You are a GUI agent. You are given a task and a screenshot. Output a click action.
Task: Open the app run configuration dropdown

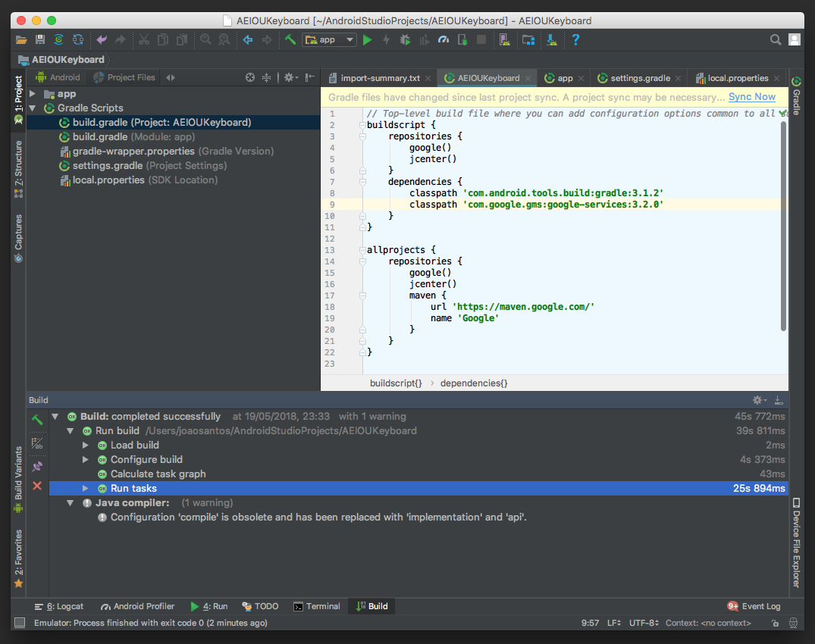[x=330, y=40]
